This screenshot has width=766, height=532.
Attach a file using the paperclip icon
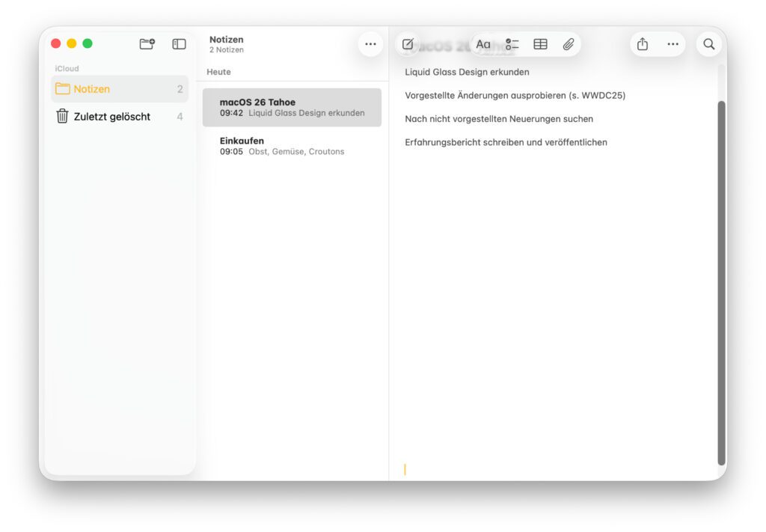[x=568, y=44]
